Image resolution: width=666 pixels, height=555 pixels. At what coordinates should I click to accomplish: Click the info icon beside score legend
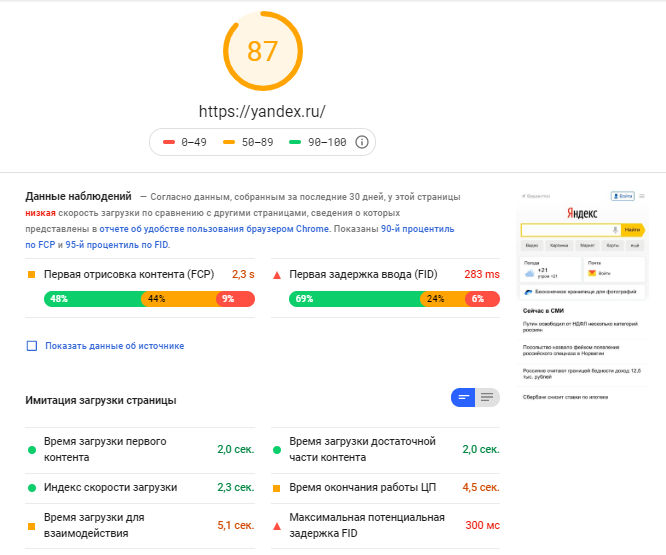pos(361,142)
